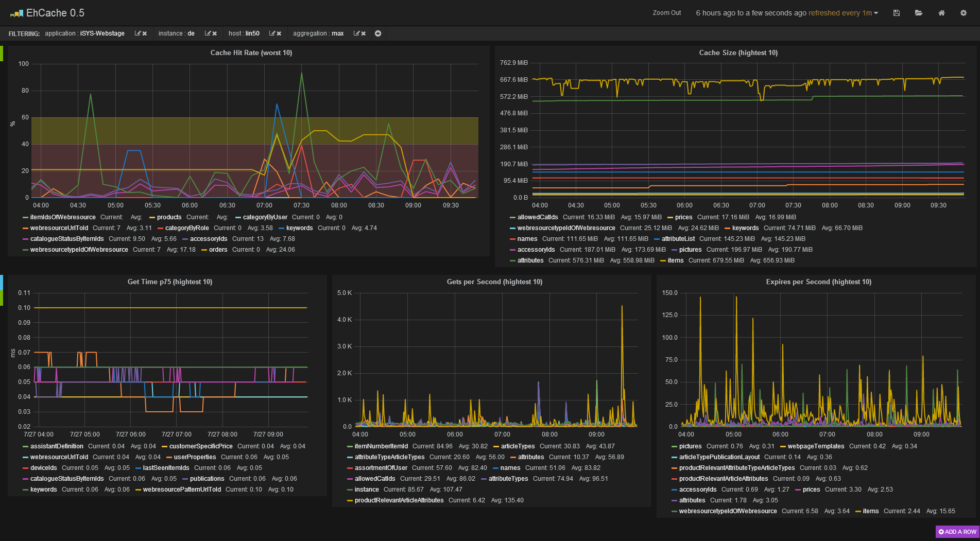Remove the host filter

(279, 33)
